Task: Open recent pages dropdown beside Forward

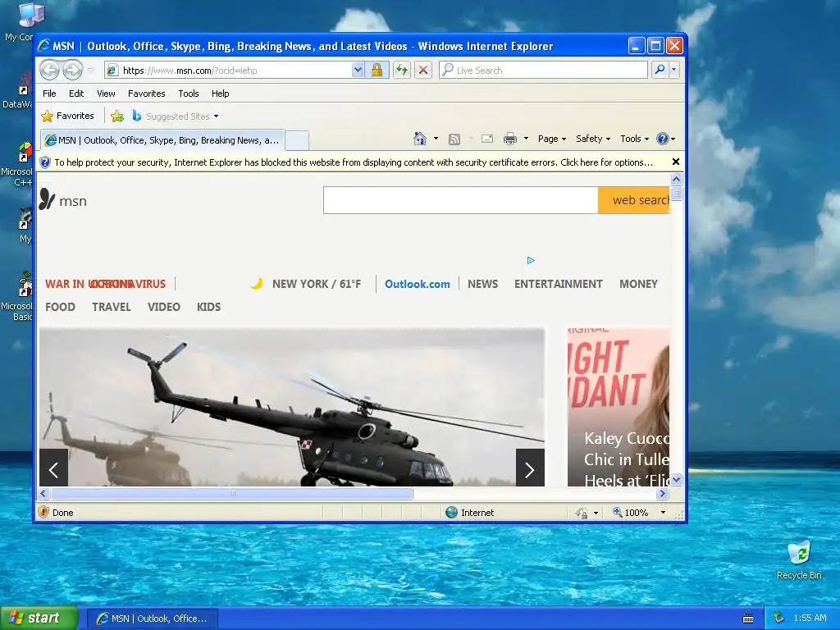Action: (90, 71)
